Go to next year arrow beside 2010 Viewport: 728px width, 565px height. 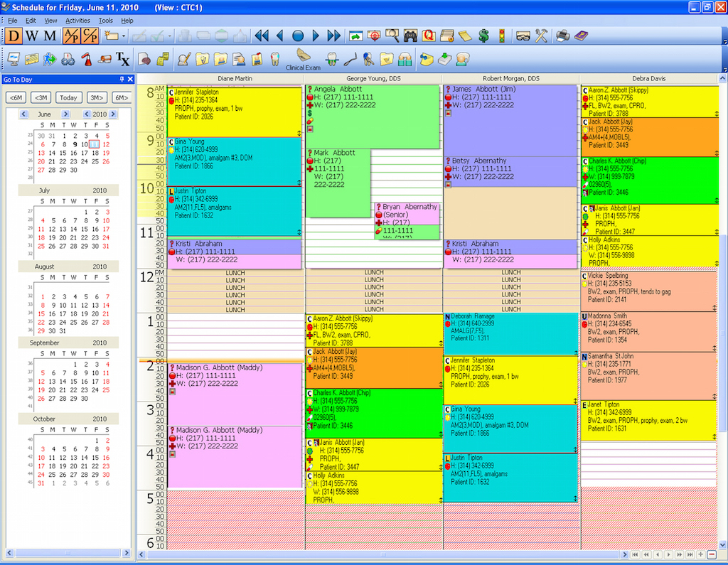[113, 114]
